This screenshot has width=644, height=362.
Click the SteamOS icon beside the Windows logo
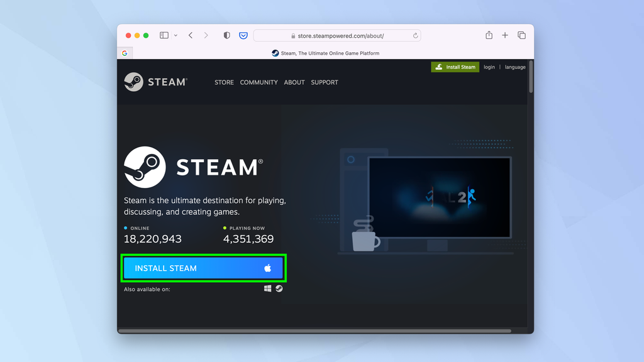click(x=279, y=288)
